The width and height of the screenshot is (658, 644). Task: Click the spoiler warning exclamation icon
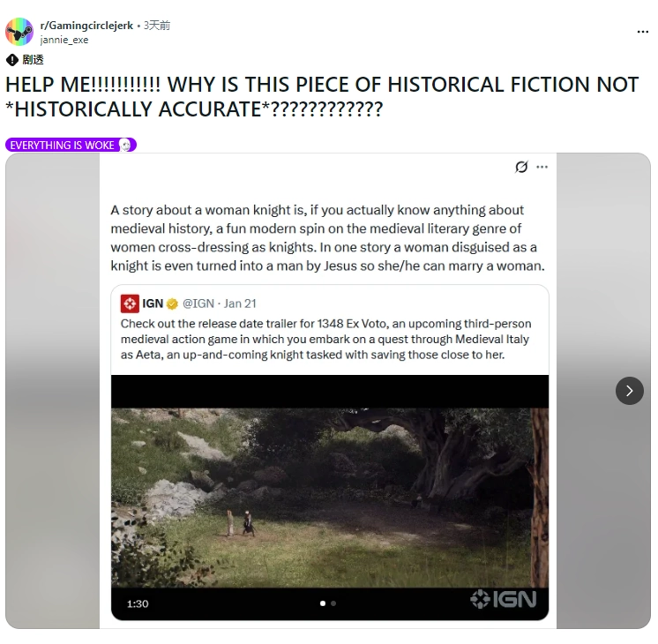coord(12,60)
